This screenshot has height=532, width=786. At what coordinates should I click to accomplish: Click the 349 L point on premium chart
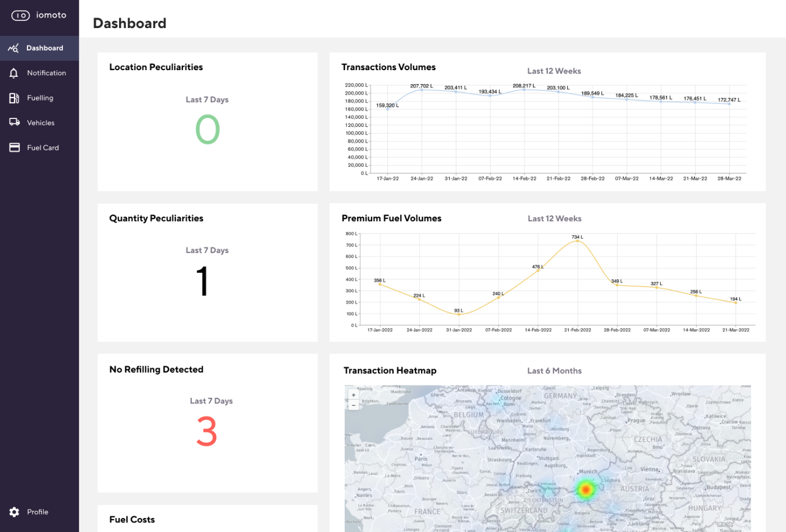point(617,285)
